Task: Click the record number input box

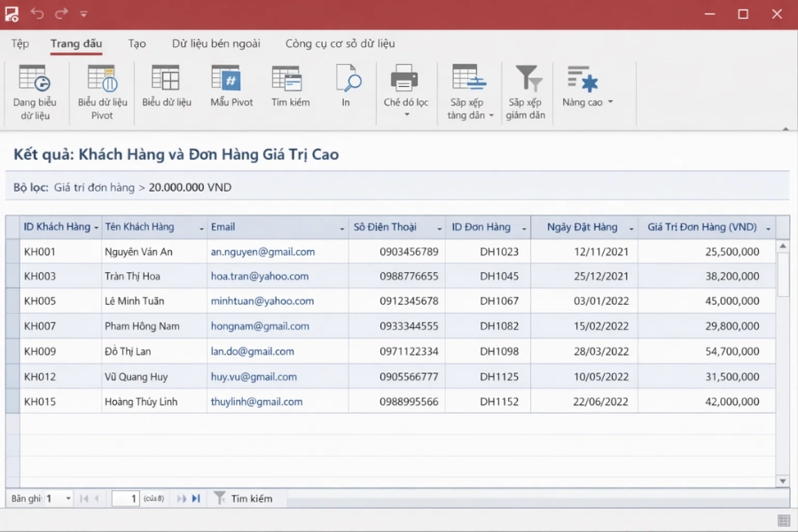Action: click(x=125, y=499)
